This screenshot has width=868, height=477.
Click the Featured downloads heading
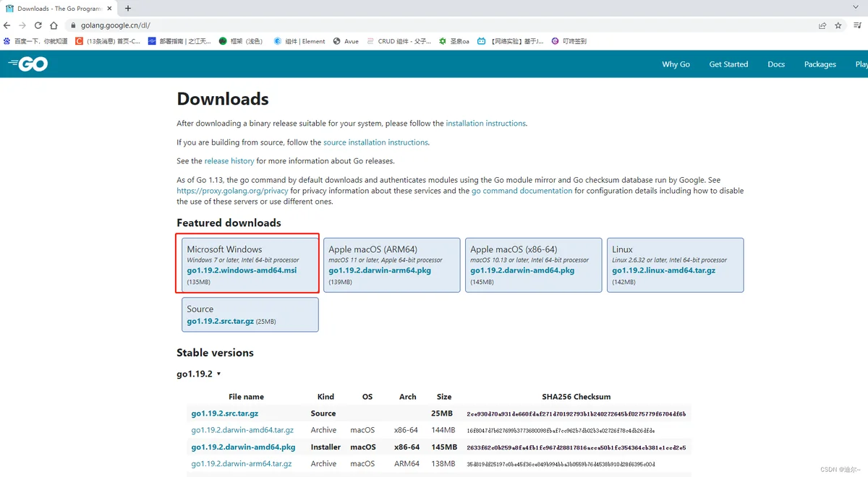point(229,223)
